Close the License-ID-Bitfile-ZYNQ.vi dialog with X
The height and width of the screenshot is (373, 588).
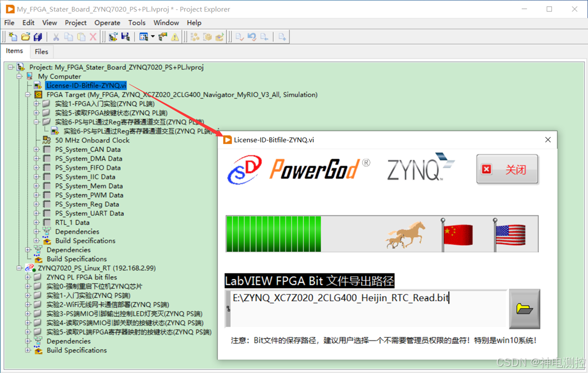(548, 140)
